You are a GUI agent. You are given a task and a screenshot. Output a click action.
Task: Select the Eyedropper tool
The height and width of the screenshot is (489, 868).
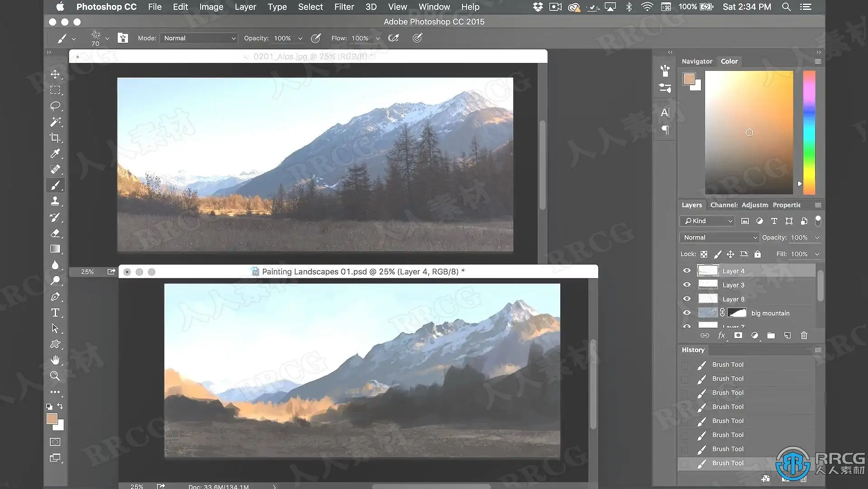55,153
